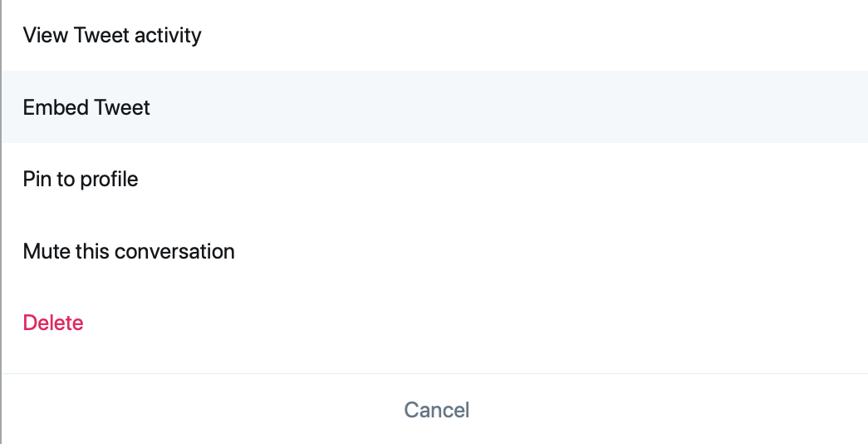Image resolution: width=868 pixels, height=444 pixels.
Task: Select Embed Tweet option
Action: 86,107
